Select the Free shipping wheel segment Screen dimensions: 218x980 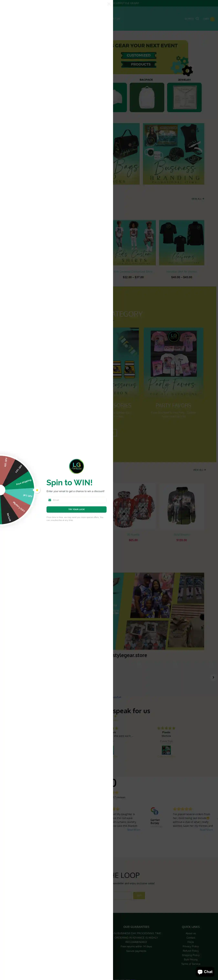(24, 482)
